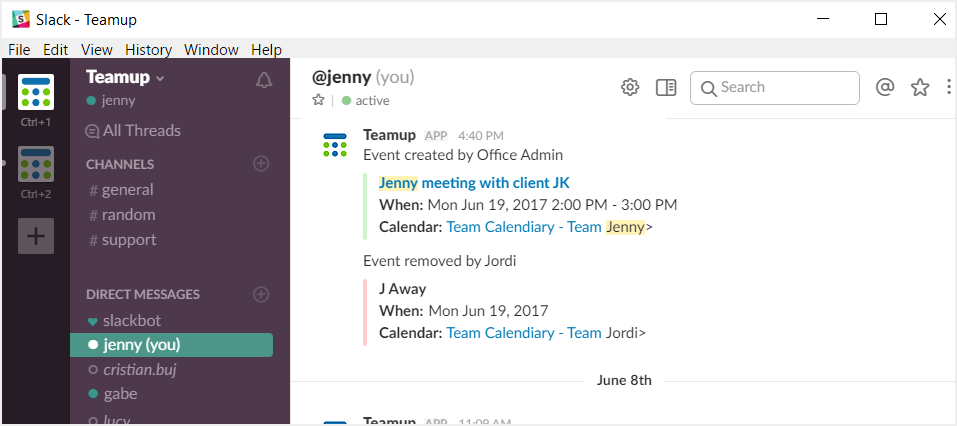Open the Help menu
Screen dimensions: 957x426
266,50
